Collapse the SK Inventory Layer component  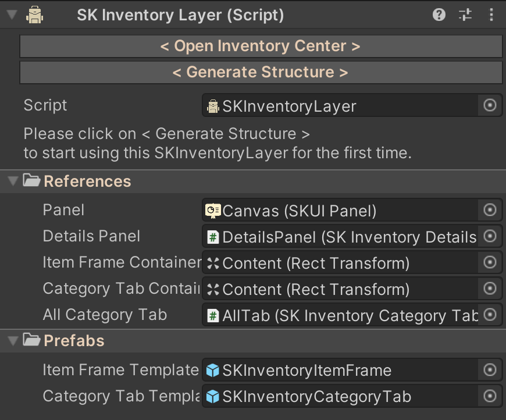coord(11,16)
